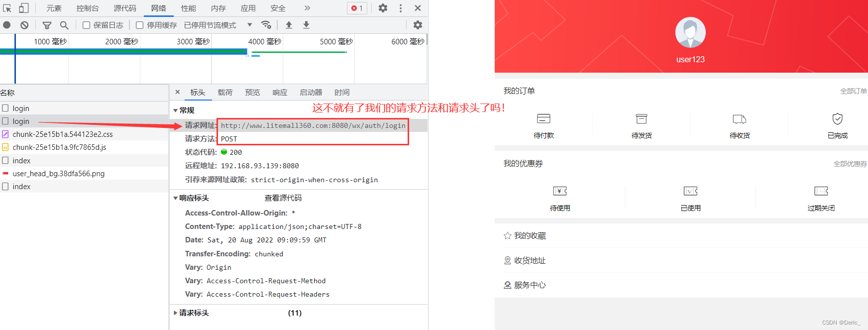Enable the 停用缓存 checkbox
Viewport: 868px width, 330px height.
click(140, 25)
